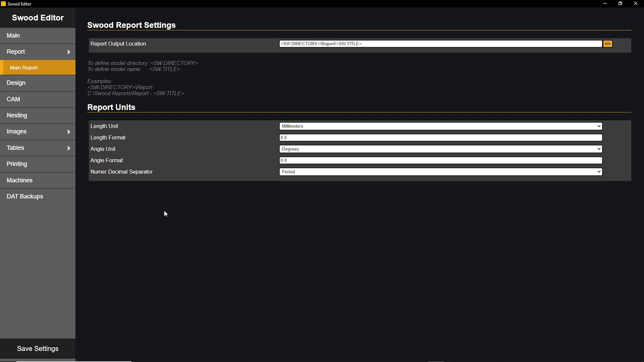This screenshot has width=644, height=362.
Task: Click the Save Settings button
Action: 38,348
